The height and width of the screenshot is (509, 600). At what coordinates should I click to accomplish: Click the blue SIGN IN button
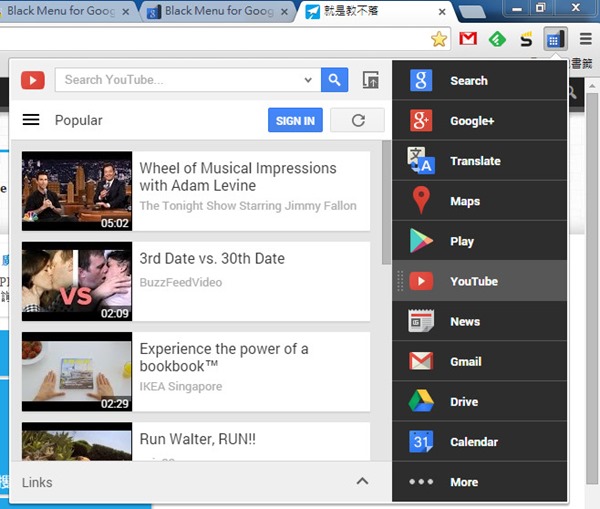point(295,120)
